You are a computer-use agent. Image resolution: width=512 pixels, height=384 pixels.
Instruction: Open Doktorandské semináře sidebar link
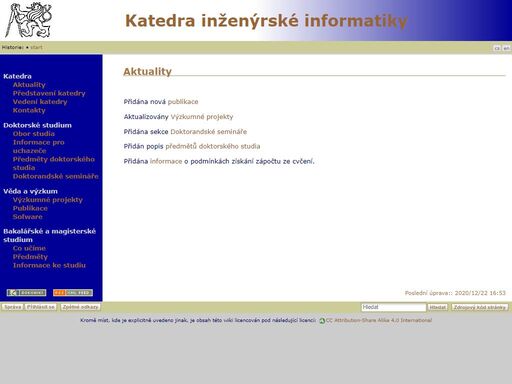(56, 176)
